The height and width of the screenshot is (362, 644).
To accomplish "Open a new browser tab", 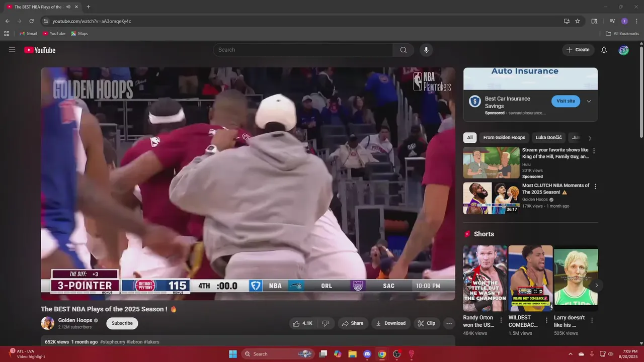I will [x=89, y=7].
